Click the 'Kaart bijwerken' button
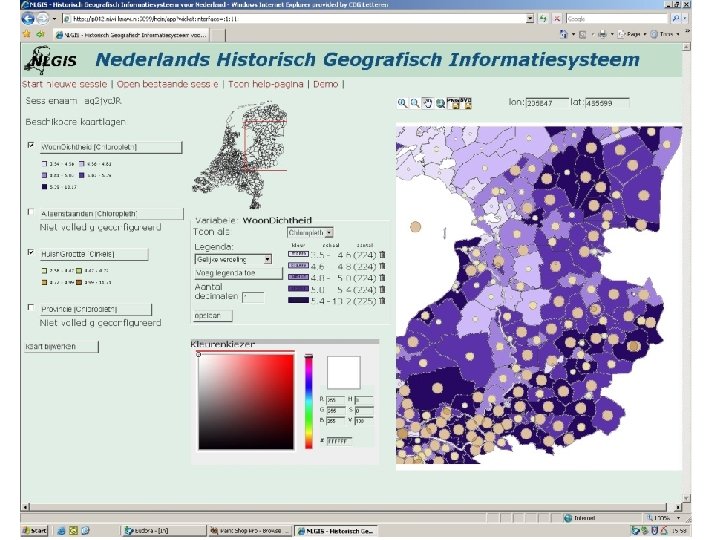This screenshot has height=540, width=720. click(x=62, y=347)
